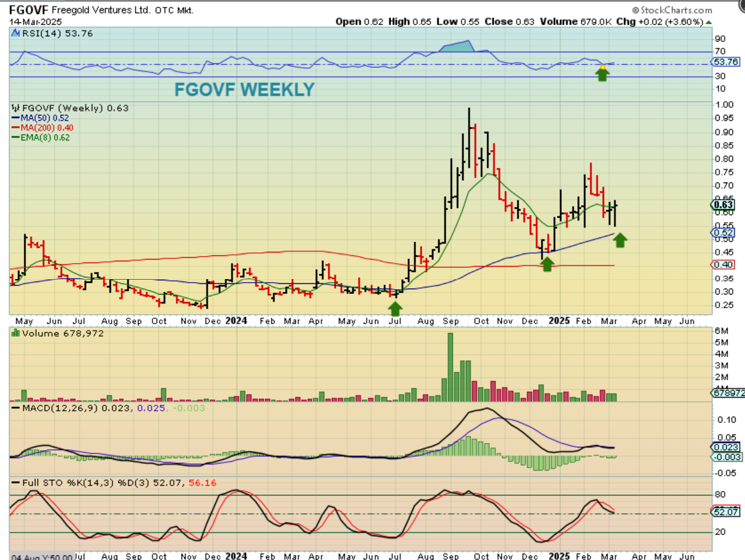The height and width of the screenshot is (560, 745).
Task: Open the StockCharts.com copyright link
Action: [x=672, y=10]
